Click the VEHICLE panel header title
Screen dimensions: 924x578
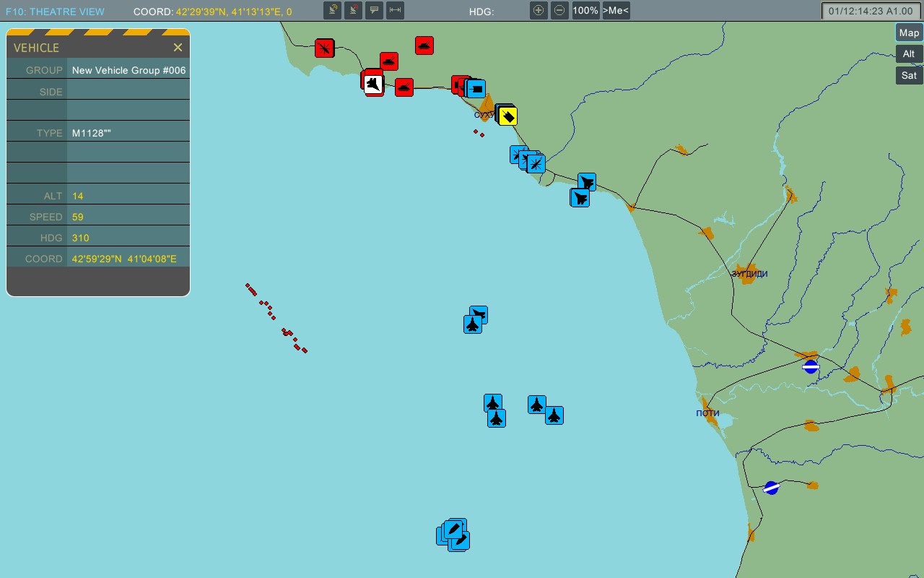point(36,48)
